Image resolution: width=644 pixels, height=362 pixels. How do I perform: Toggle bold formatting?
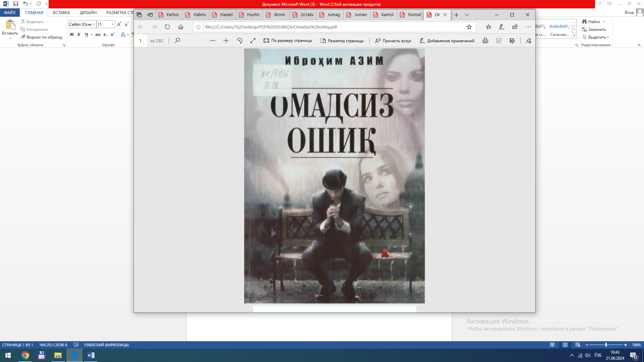pyautogui.click(x=71, y=34)
